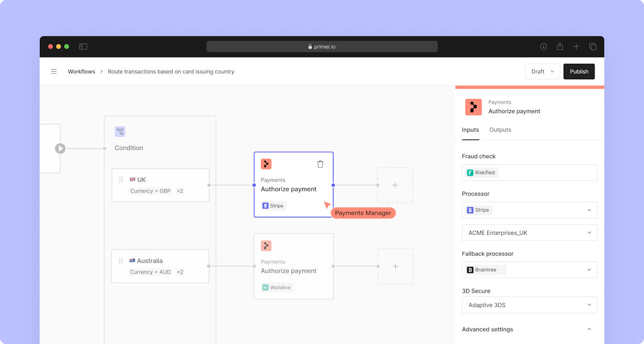
Task: Open the Draft status dropdown
Action: pyautogui.click(x=543, y=71)
